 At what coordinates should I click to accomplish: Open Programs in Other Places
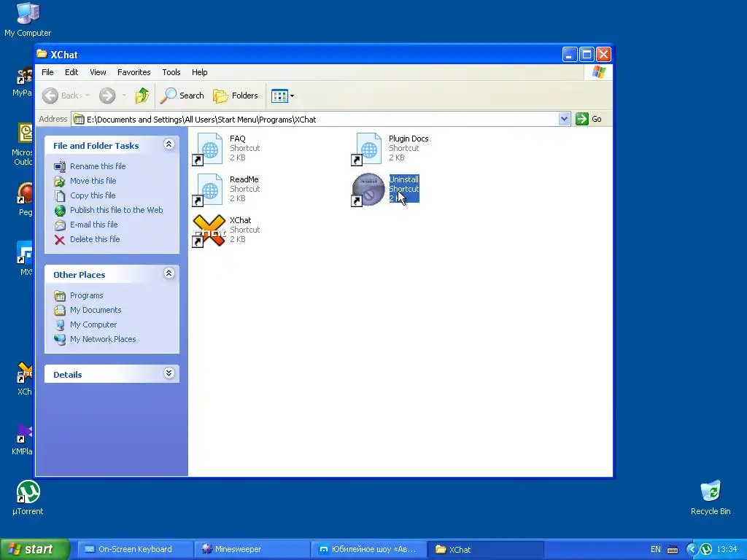point(86,296)
